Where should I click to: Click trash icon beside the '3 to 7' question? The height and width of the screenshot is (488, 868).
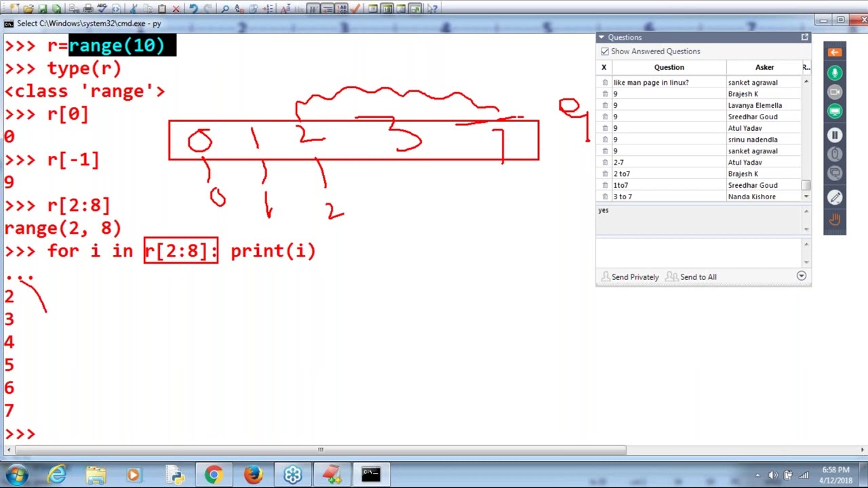605,197
